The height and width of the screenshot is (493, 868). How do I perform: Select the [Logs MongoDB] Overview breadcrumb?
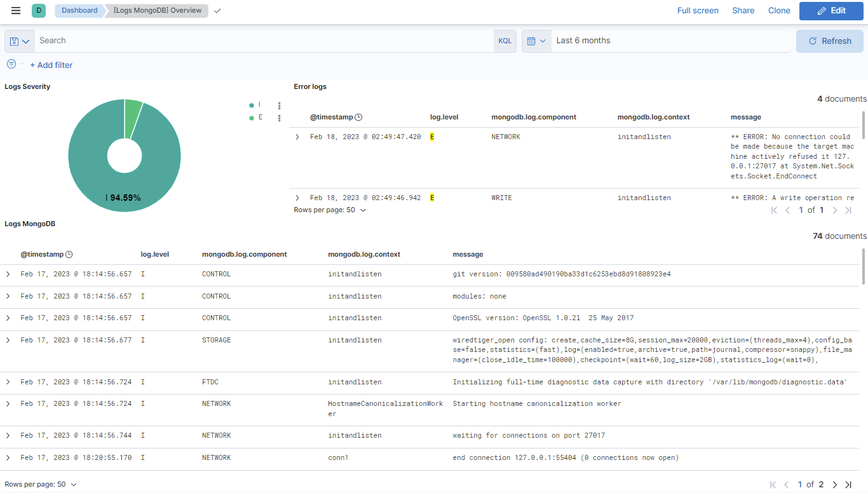(x=157, y=10)
